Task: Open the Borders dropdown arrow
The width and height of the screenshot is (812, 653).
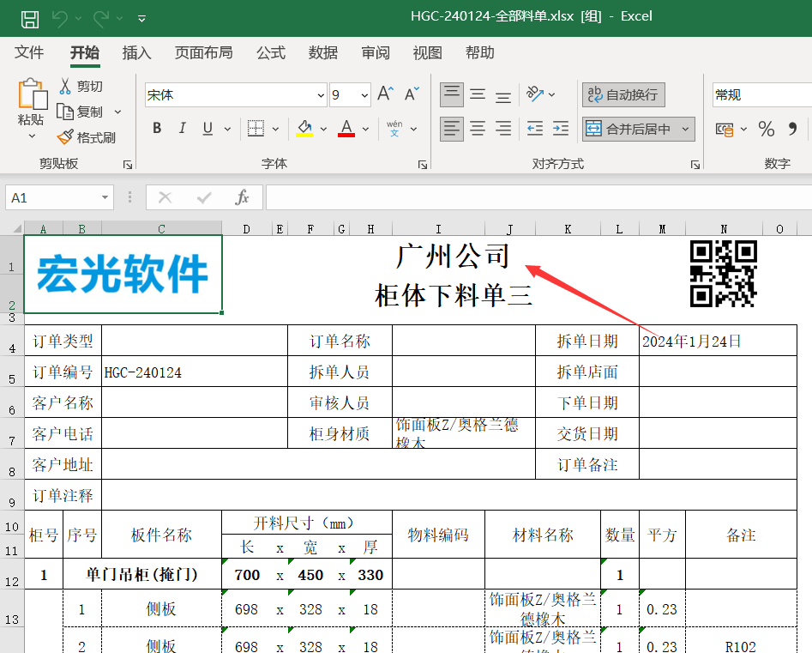Action: 275,129
